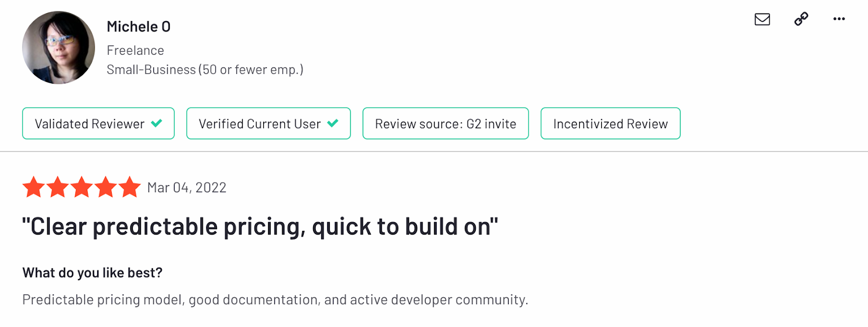Click the Validated Reviewer badge
The image size is (868, 327).
[98, 123]
